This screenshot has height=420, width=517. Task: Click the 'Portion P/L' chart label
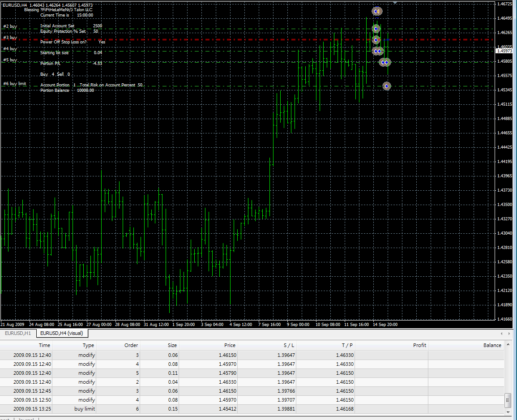(51, 63)
